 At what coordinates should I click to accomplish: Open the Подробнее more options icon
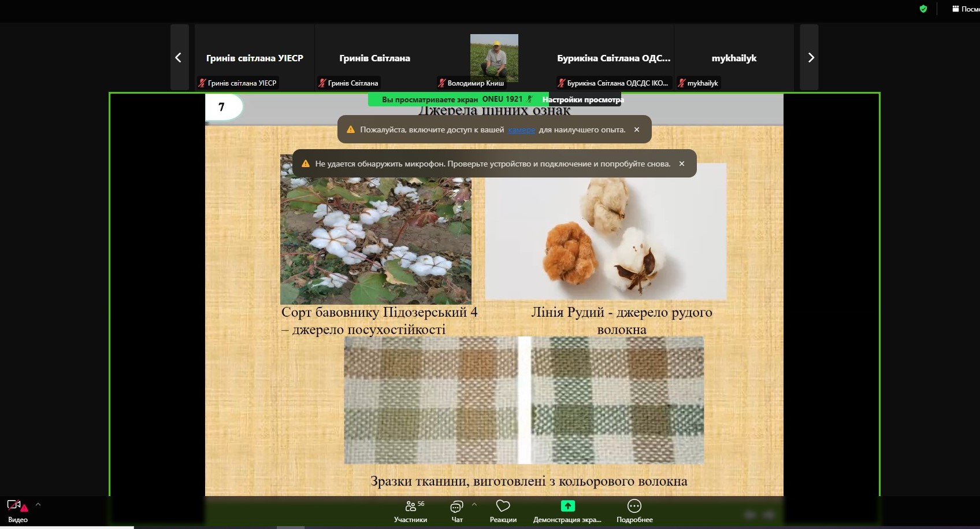(634, 506)
